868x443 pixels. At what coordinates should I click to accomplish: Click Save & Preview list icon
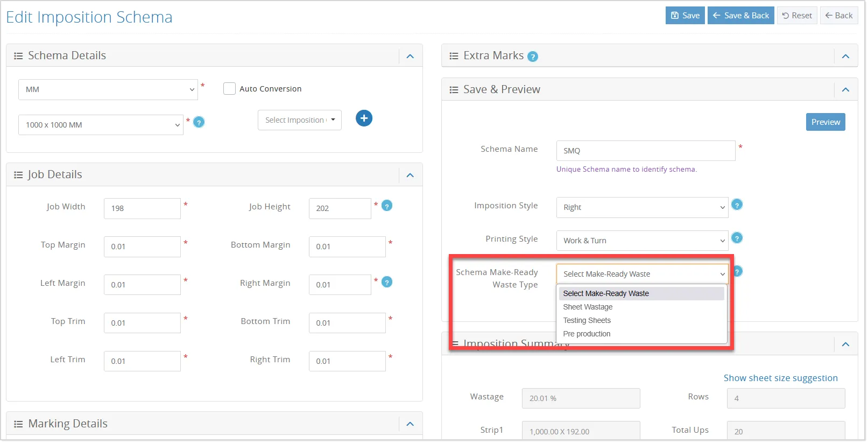454,90
